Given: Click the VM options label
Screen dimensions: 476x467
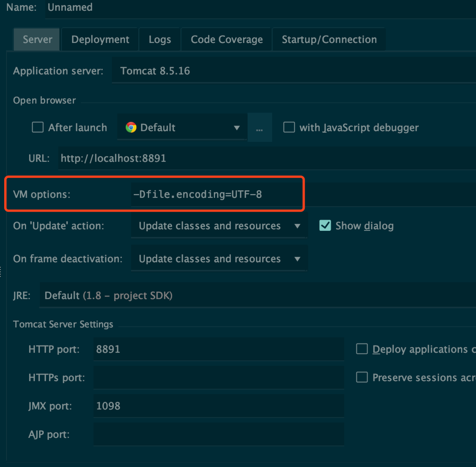Looking at the screenshot, I should pos(42,194).
